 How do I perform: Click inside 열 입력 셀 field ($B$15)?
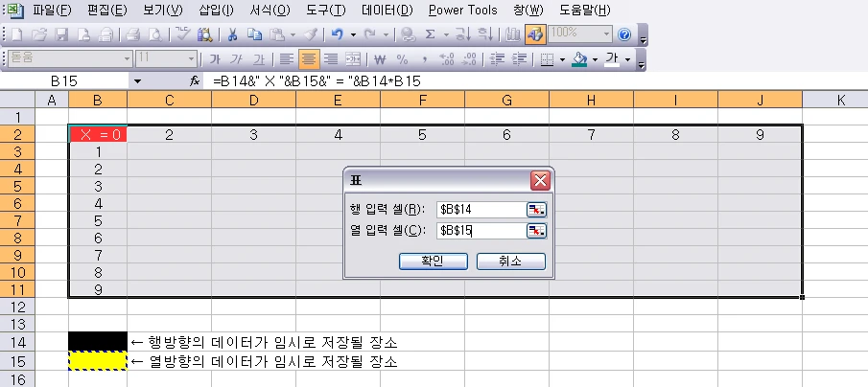tap(481, 231)
